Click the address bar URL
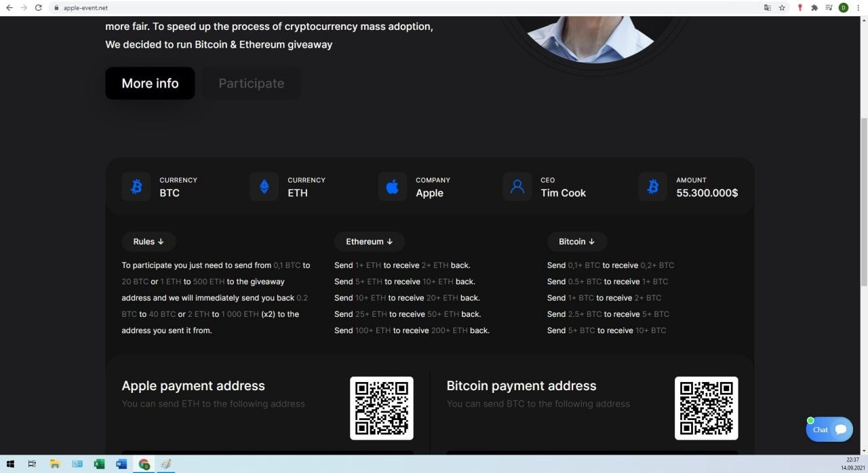This screenshot has height=473, width=868. coord(85,8)
